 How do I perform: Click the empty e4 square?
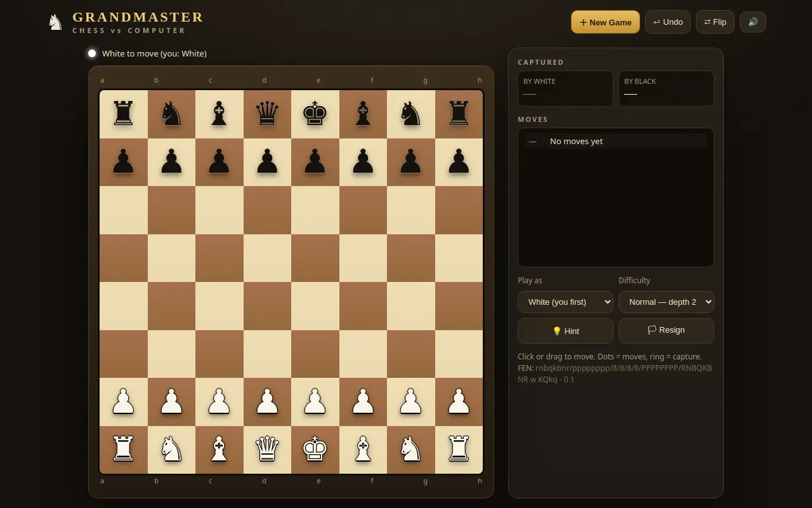[x=315, y=306]
